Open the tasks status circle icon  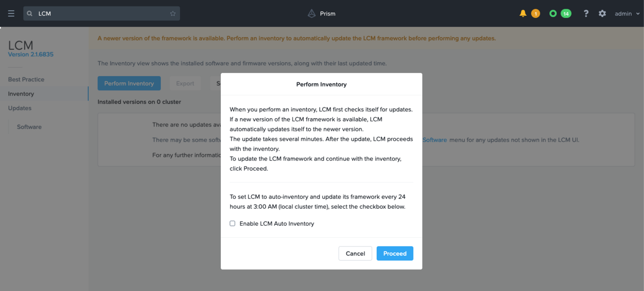[x=553, y=13]
